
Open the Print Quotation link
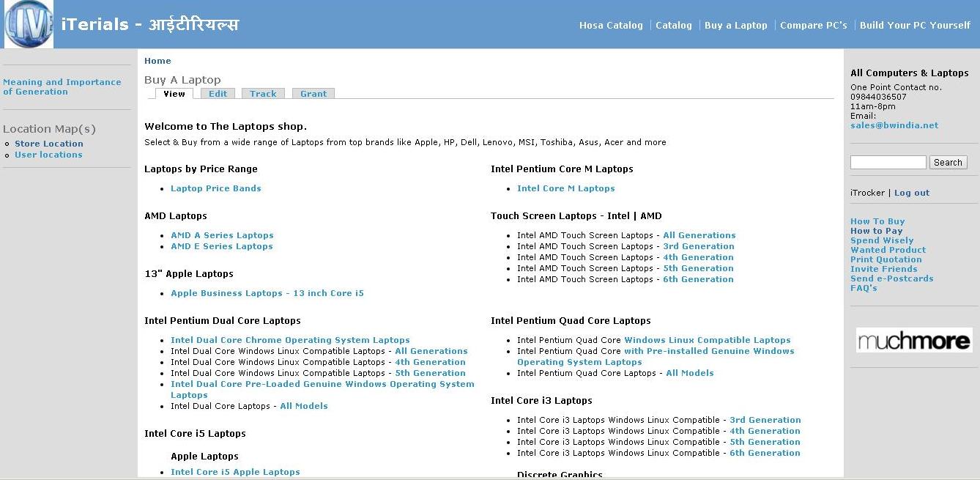click(x=886, y=259)
